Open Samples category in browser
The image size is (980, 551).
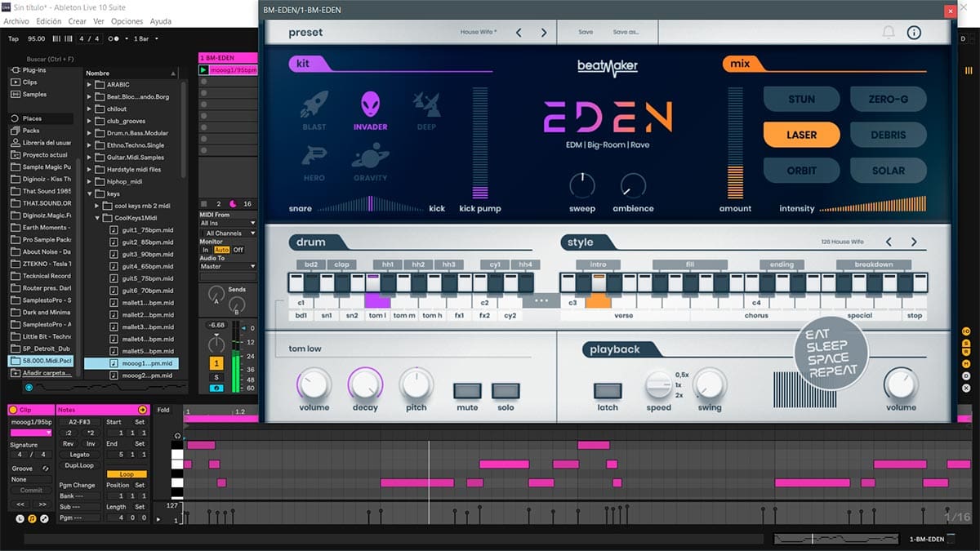pyautogui.click(x=34, y=95)
